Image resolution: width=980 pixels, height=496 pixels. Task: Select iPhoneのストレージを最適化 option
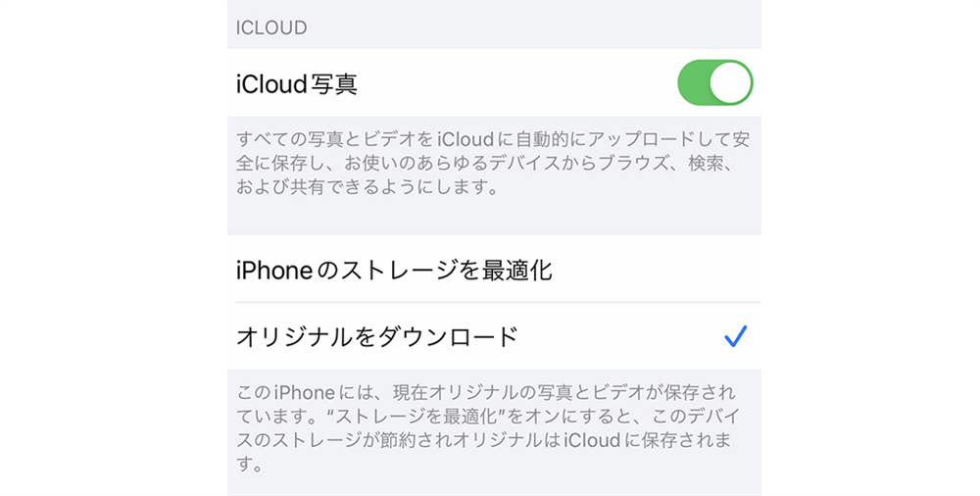click(394, 270)
